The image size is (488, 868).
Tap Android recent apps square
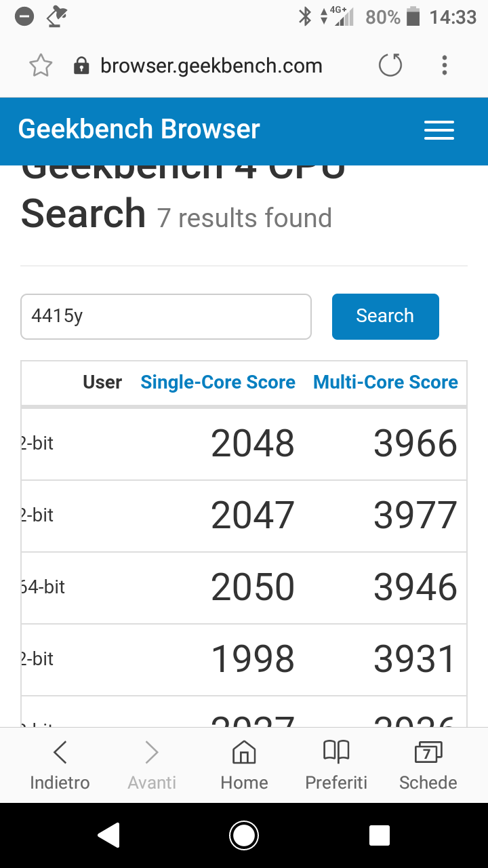point(380,835)
